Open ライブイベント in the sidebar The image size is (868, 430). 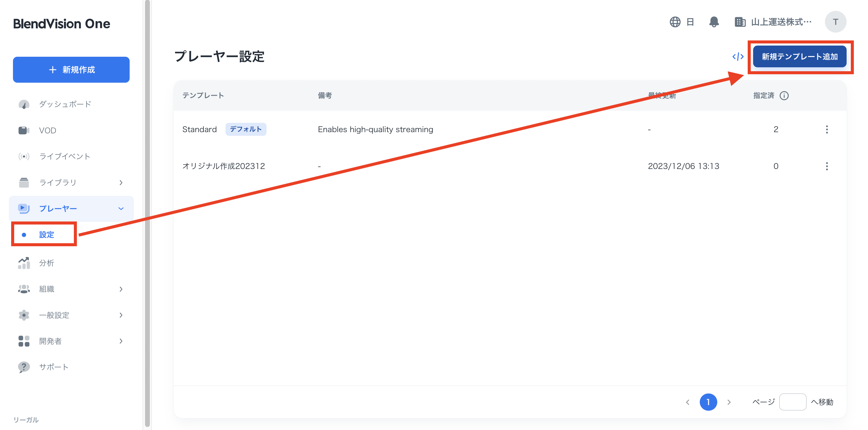64,157
